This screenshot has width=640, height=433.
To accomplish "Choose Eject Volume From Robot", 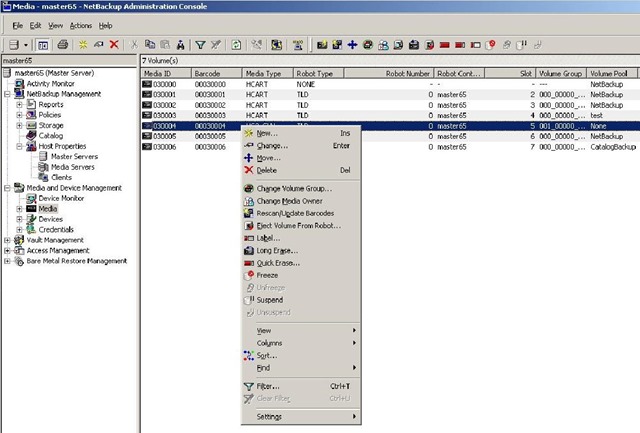I will 301,226.
